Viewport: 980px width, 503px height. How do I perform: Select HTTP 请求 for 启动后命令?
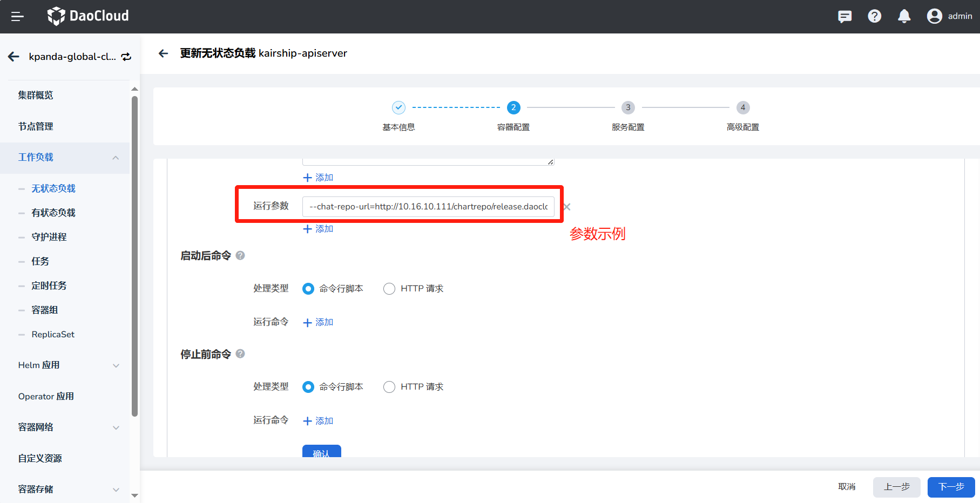pos(389,288)
